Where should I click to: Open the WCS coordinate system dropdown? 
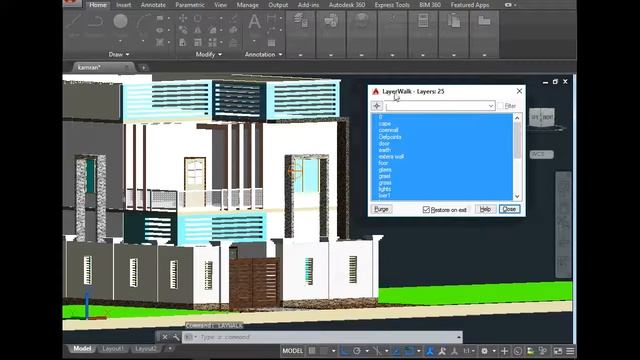point(542,154)
